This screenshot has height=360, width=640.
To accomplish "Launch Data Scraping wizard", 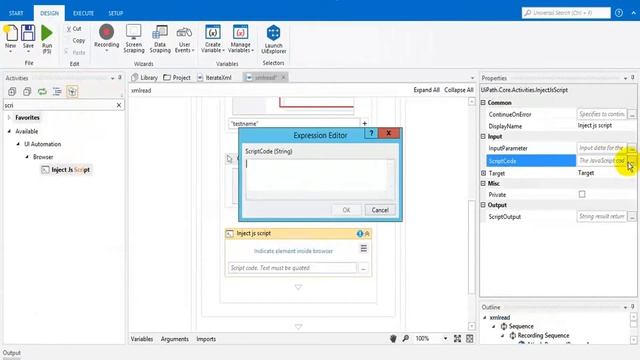I will point(160,38).
